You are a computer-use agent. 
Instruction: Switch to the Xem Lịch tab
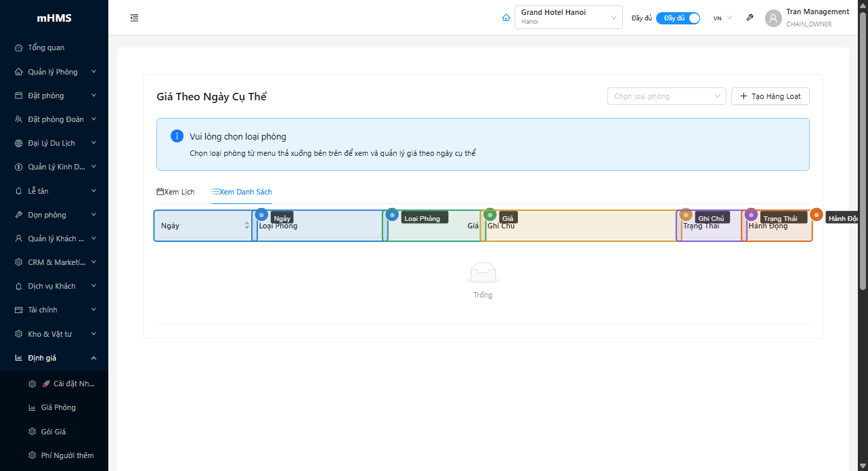pos(175,192)
